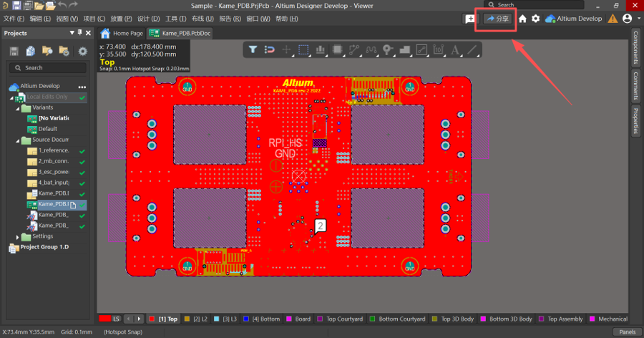Open preferences gear in top bar
The height and width of the screenshot is (338, 644).
(535, 19)
